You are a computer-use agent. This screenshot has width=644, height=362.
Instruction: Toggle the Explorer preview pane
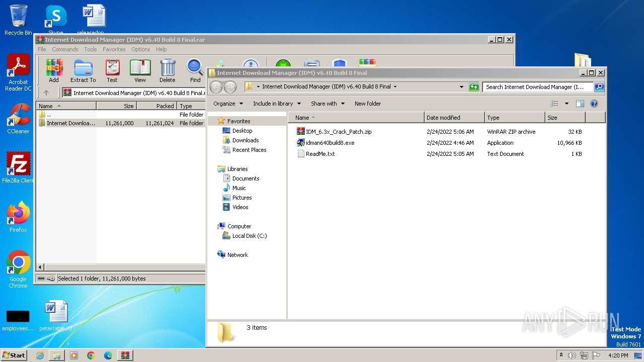(580, 104)
